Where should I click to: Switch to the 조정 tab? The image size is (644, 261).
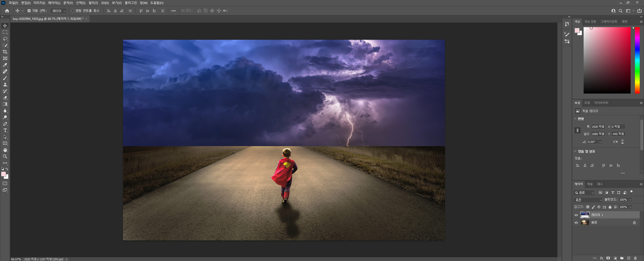pyautogui.click(x=587, y=103)
